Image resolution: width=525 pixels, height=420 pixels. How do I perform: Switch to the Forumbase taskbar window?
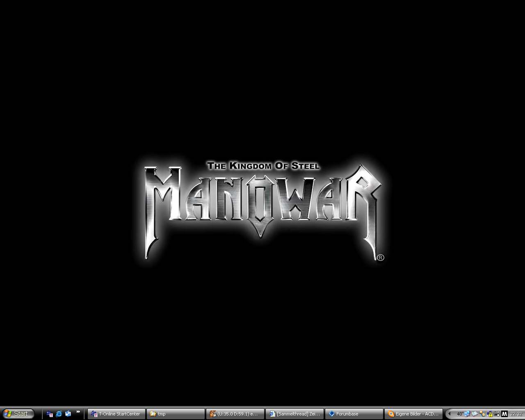[354, 414]
